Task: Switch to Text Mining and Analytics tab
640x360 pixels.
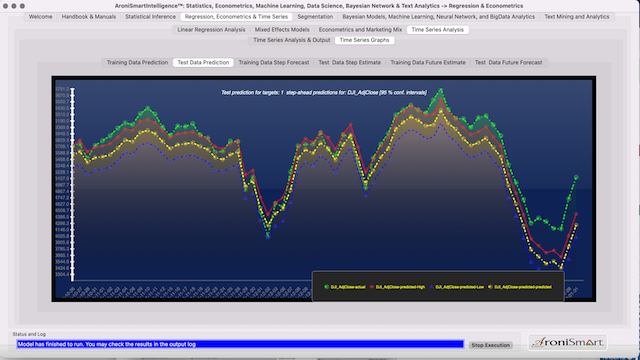Action: [576, 17]
